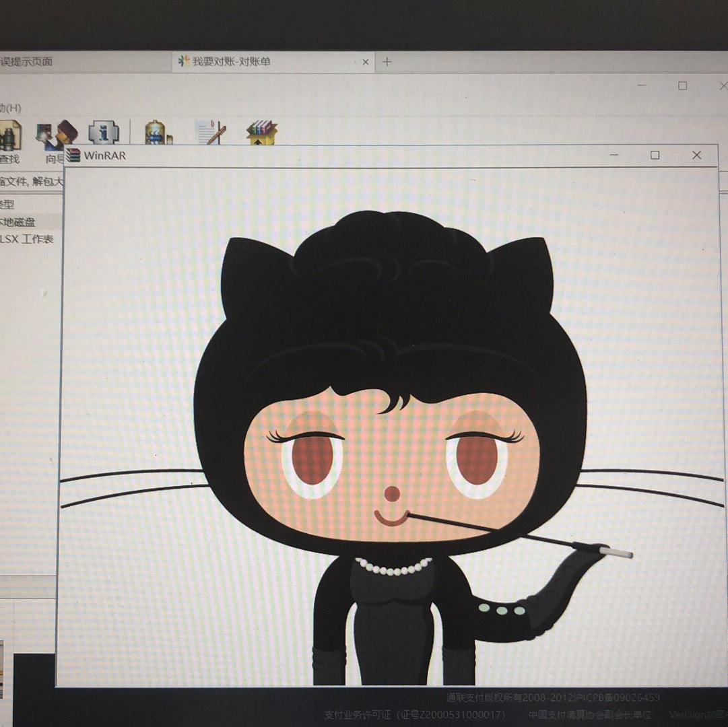Viewport: 728px width, 727px height.
Task: Click the SFX self-extracting archive icon
Action: pos(261,131)
